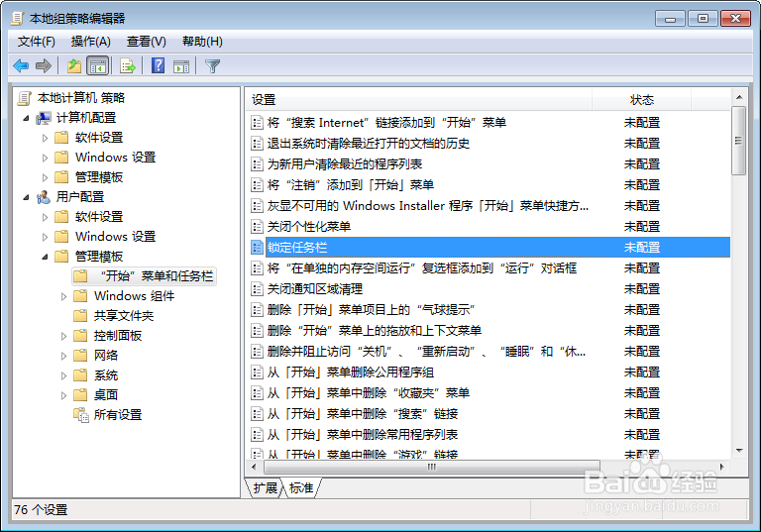Image resolution: width=761 pixels, height=532 pixels.
Task: Click the Forward arrow toolbar icon
Action: pyautogui.click(x=44, y=65)
